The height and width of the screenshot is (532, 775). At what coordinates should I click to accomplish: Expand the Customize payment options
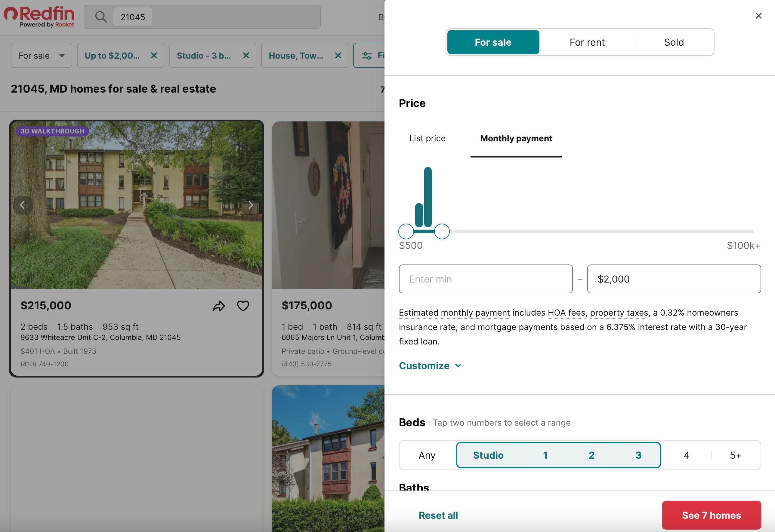point(430,366)
